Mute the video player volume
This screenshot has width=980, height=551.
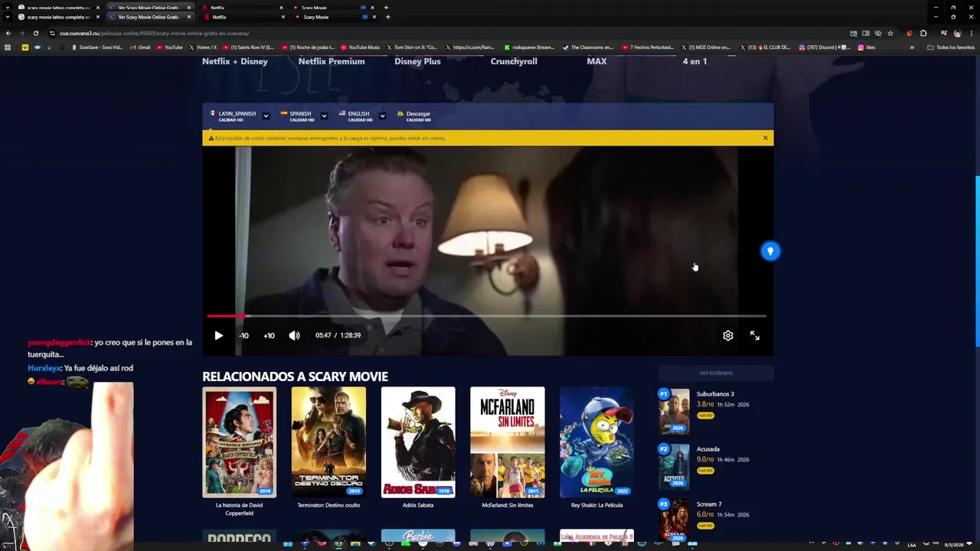pos(294,335)
